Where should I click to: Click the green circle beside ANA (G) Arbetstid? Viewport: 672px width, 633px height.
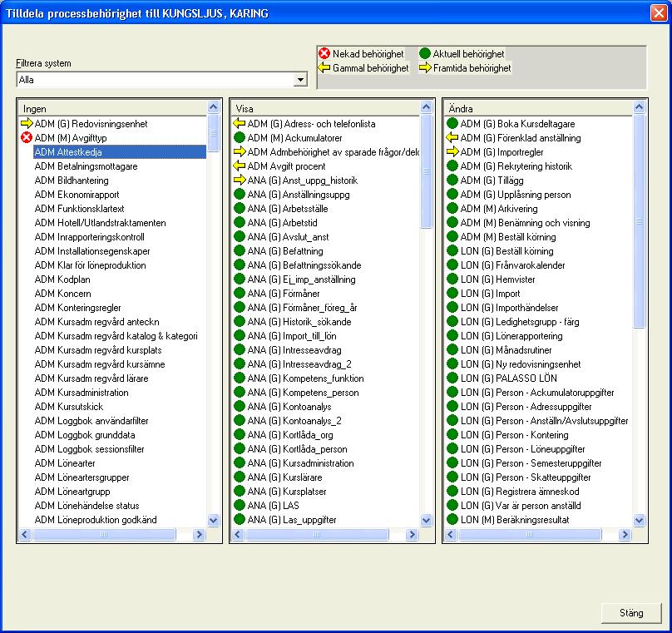(x=240, y=222)
